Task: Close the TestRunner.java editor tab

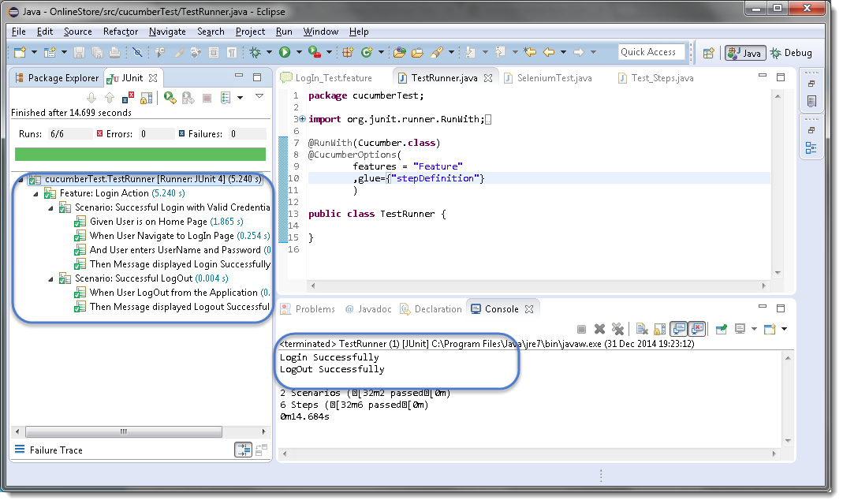Action: point(487,78)
